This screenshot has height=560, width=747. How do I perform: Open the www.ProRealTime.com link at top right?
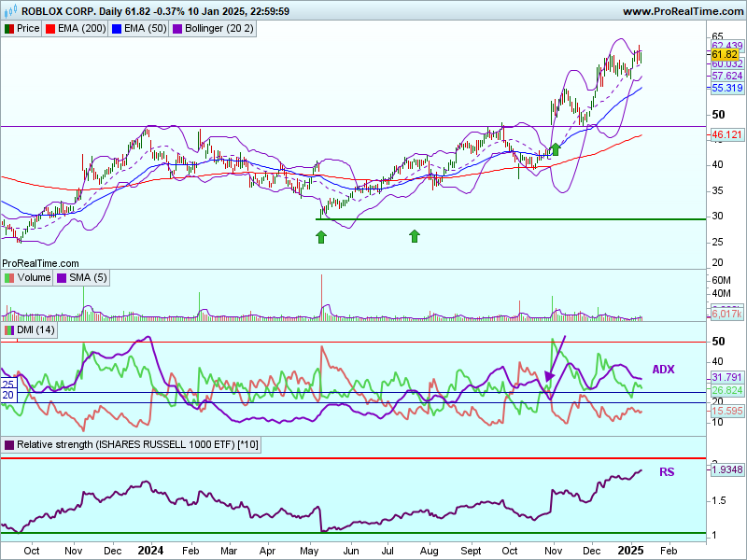click(x=682, y=11)
